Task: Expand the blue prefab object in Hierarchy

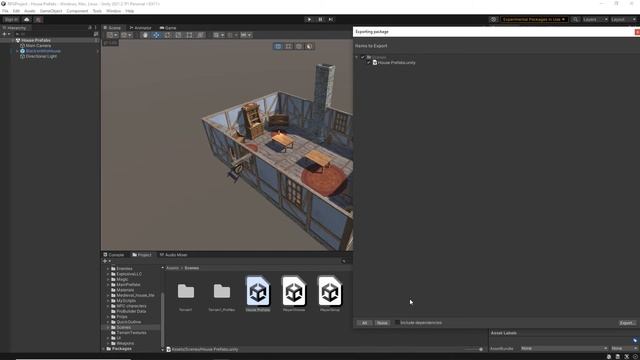Action: click(17, 51)
